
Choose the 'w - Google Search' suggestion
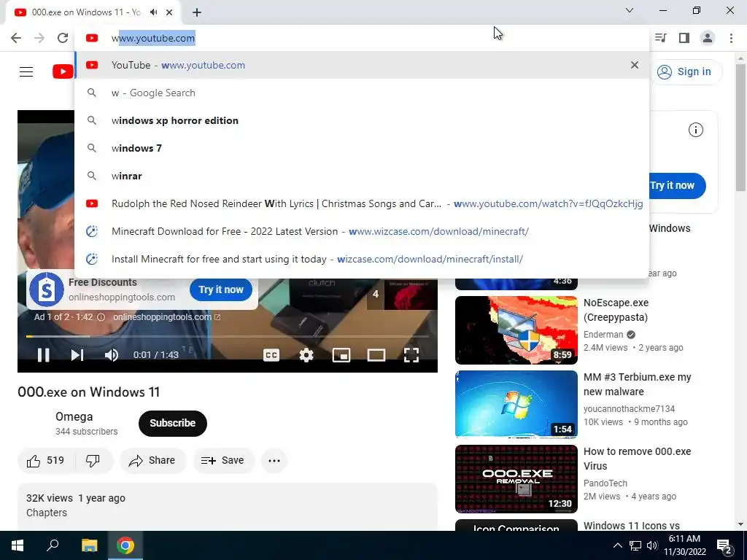[362, 93]
